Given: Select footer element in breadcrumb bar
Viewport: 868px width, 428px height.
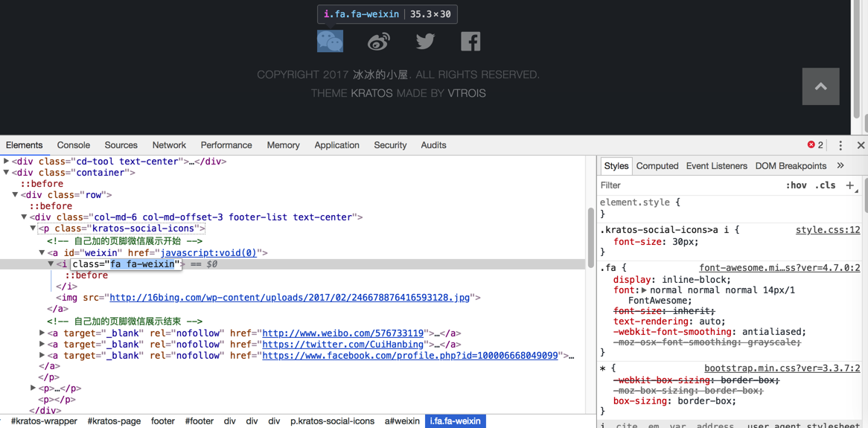Looking at the screenshot, I should click(163, 421).
